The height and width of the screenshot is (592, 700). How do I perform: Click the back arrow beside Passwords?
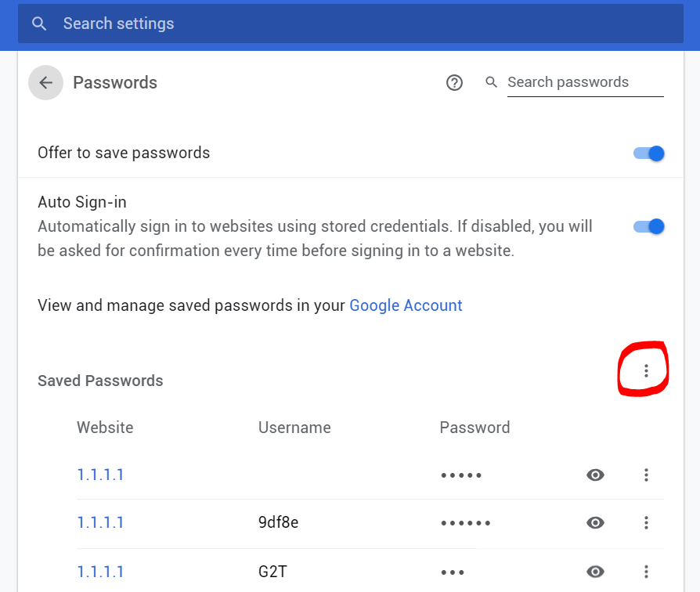tap(45, 83)
